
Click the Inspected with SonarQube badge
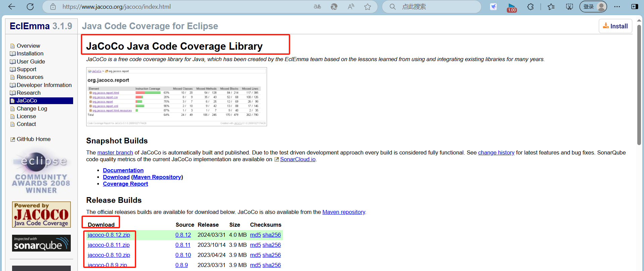coord(41,243)
